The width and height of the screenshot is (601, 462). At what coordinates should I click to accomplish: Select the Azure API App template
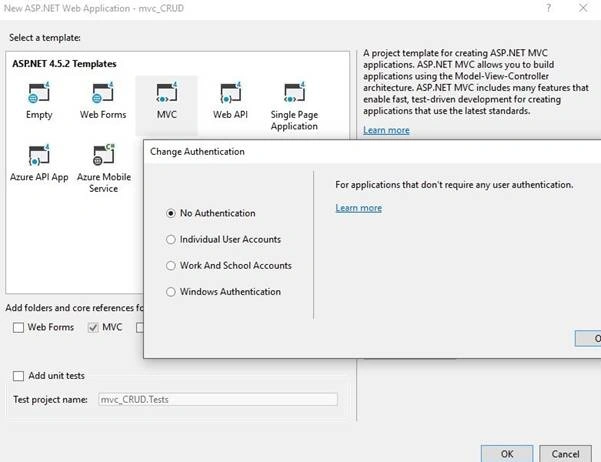pos(39,163)
